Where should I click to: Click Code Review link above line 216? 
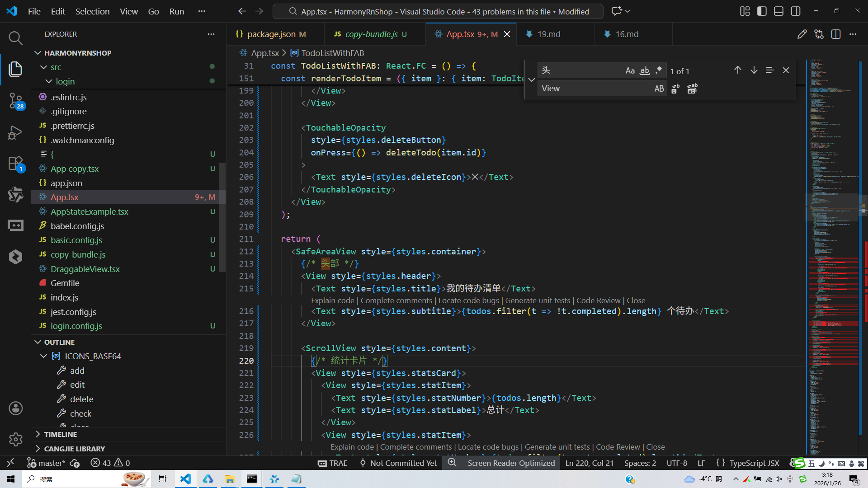tap(598, 300)
